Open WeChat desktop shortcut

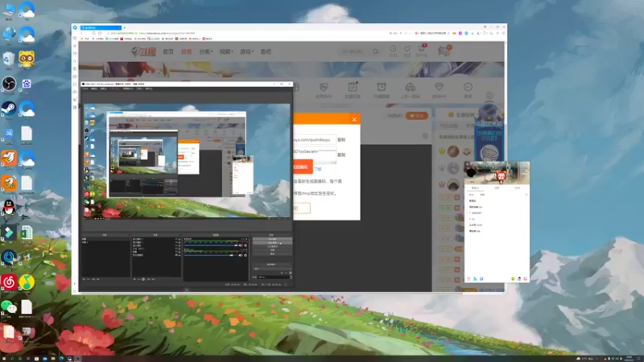(9, 307)
